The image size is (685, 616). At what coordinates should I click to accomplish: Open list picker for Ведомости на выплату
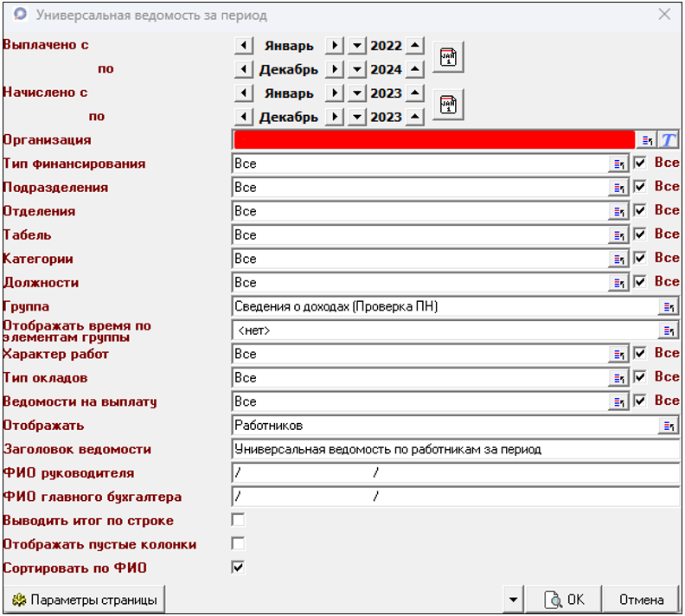click(x=618, y=401)
